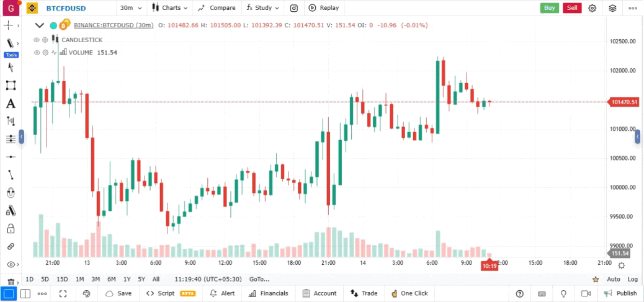Select the crosshair cursor tool
The height and width of the screenshot is (302, 644).
[x=9, y=25]
